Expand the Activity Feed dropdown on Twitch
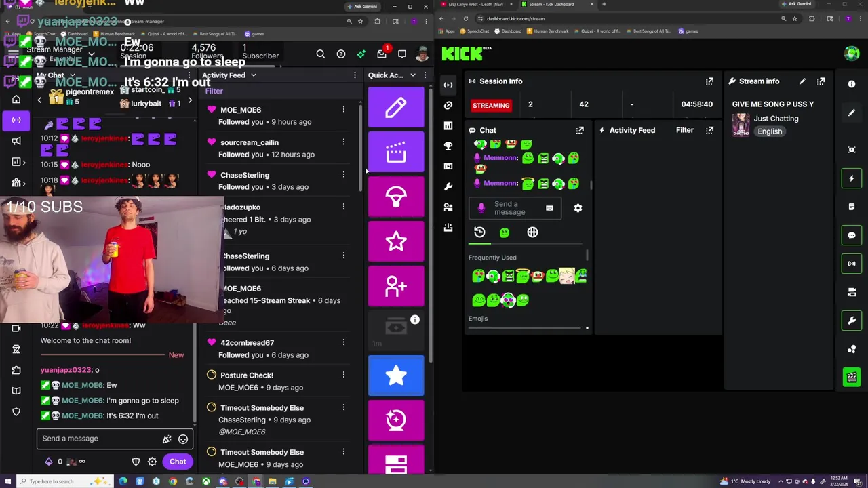The width and height of the screenshot is (868, 488). click(x=254, y=75)
